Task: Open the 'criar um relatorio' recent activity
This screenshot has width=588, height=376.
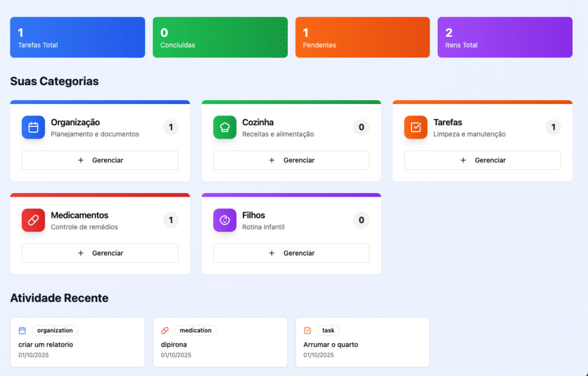Action: [x=78, y=345]
